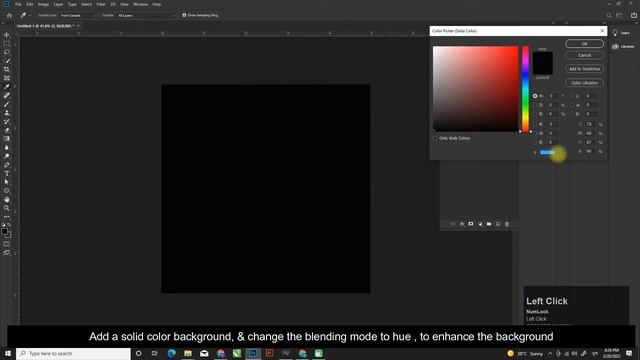Select the H hue radio button

(x=535, y=96)
